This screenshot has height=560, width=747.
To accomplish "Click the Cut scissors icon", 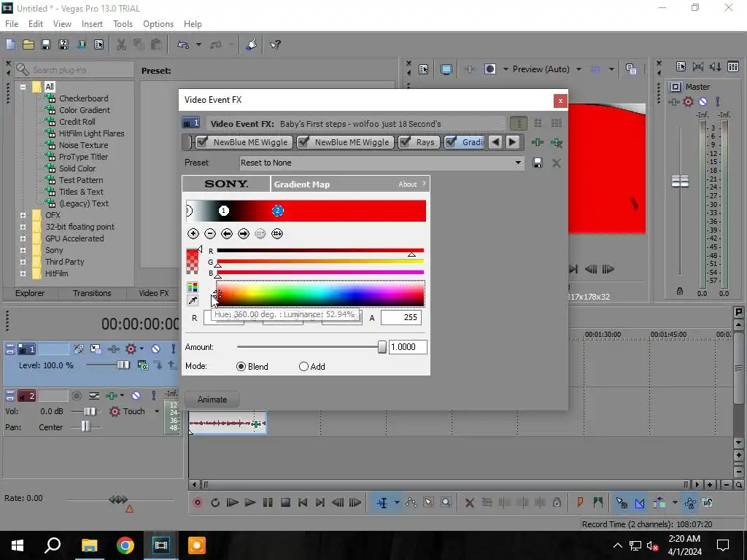I will 121,44.
